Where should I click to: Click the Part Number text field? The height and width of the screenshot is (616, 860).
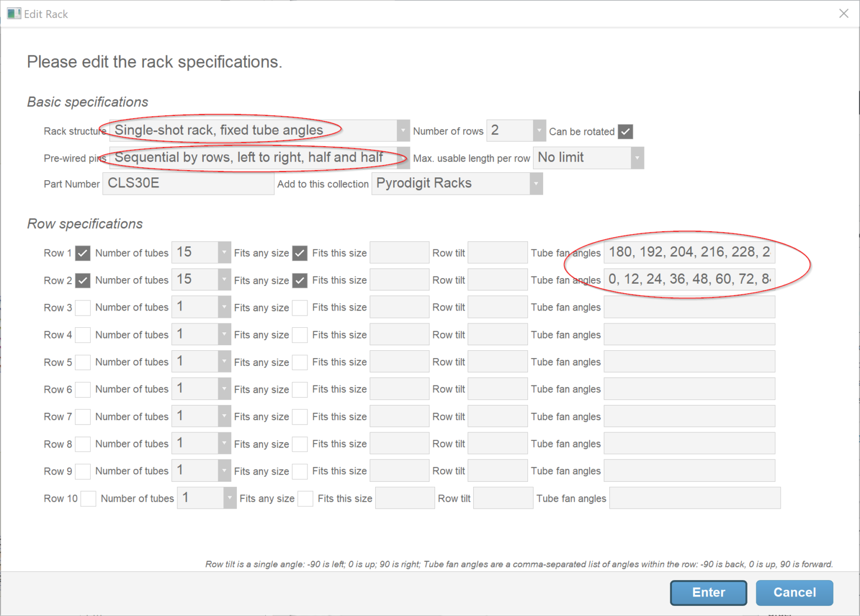(188, 184)
